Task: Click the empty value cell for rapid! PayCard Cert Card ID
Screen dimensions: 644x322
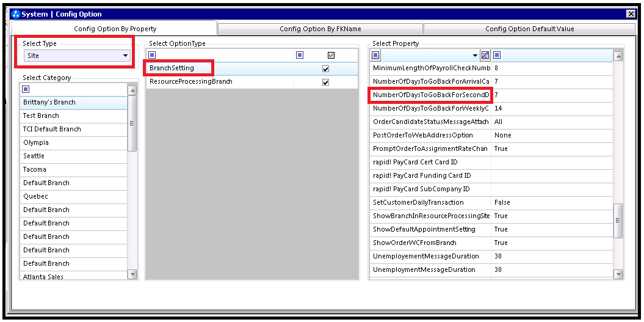Action: (552, 163)
